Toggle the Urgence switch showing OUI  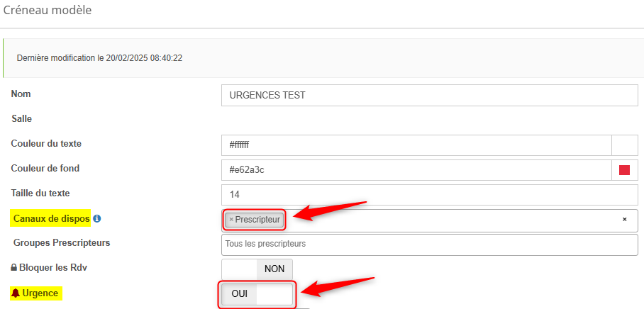click(x=257, y=294)
